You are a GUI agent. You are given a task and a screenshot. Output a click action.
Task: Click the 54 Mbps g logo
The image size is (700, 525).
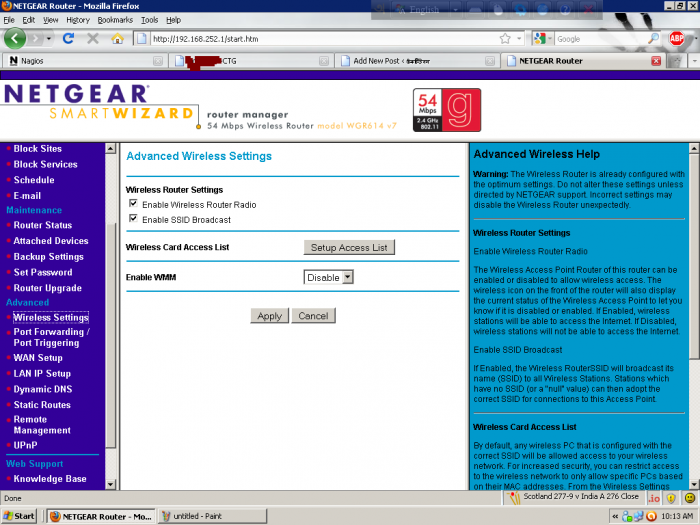coord(447,110)
